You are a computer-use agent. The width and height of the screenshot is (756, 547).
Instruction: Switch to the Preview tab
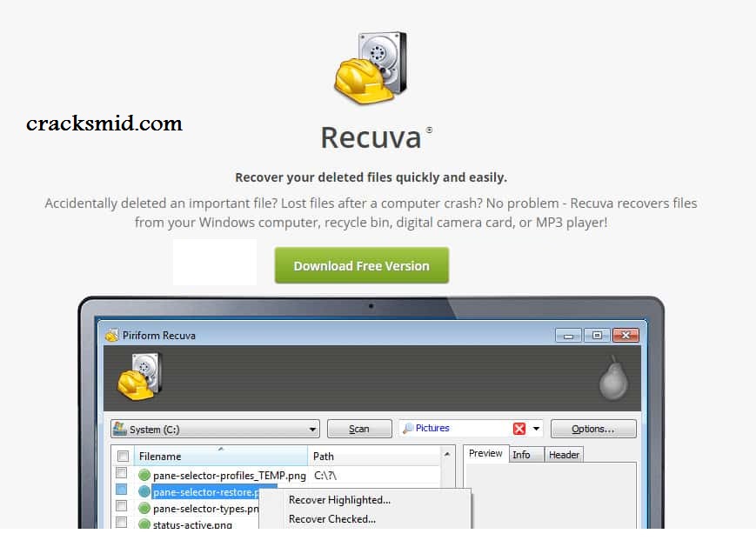[x=485, y=453]
